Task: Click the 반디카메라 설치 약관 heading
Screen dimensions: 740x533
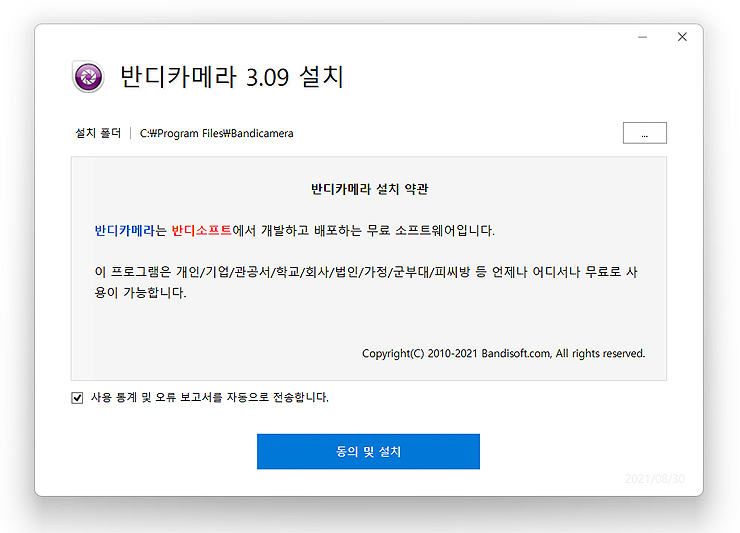Action: (370, 189)
